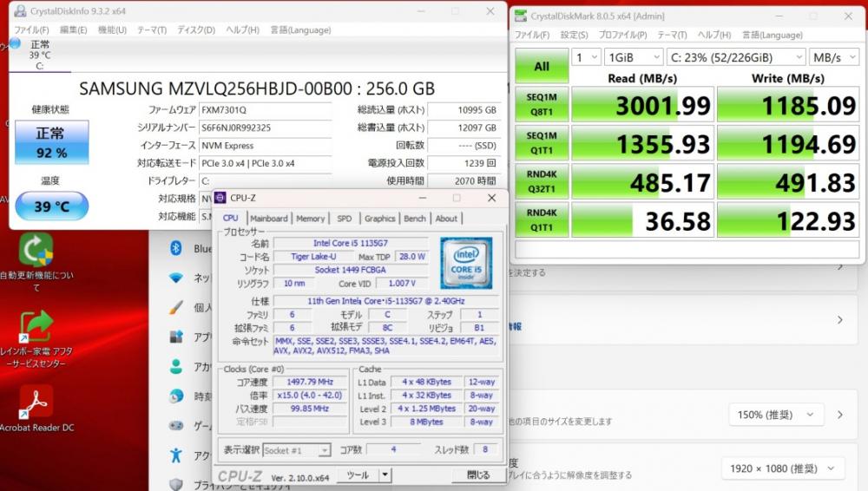
Task: Select the personalization brush icon in Settings
Action: tap(176, 307)
